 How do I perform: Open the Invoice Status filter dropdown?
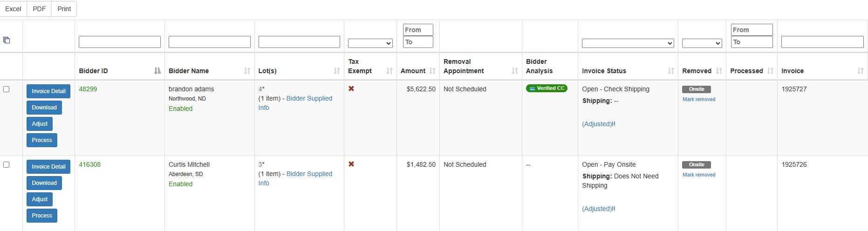click(628, 43)
